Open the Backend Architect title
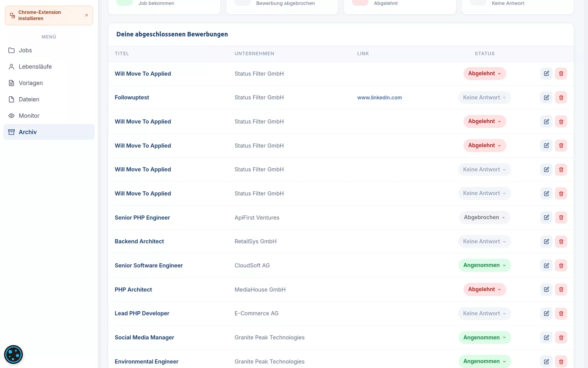The width and height of the screenshot is (588, 368). [139, 241]
